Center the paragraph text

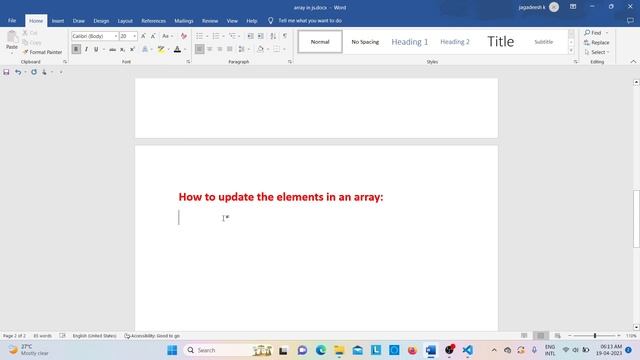[209, 49]
